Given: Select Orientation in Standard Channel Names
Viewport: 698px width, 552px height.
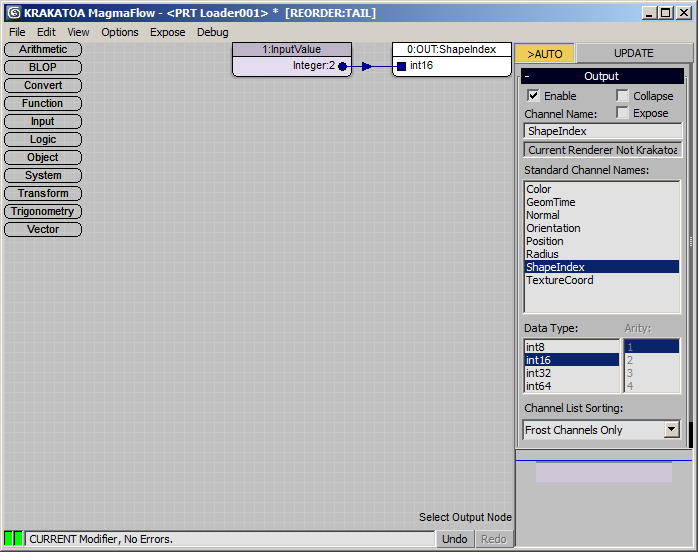Looking at the screenshot, I should [602, 228].
